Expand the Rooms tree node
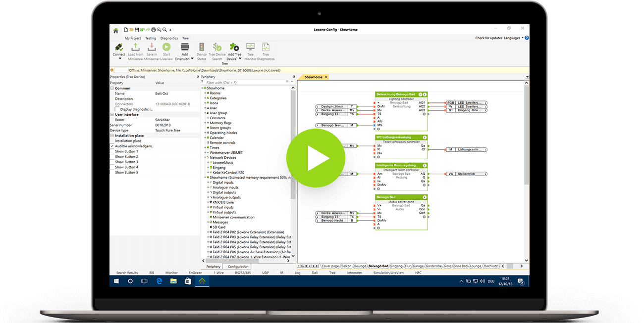This screenshot has width=644, height=323. [x=206, y=93]
